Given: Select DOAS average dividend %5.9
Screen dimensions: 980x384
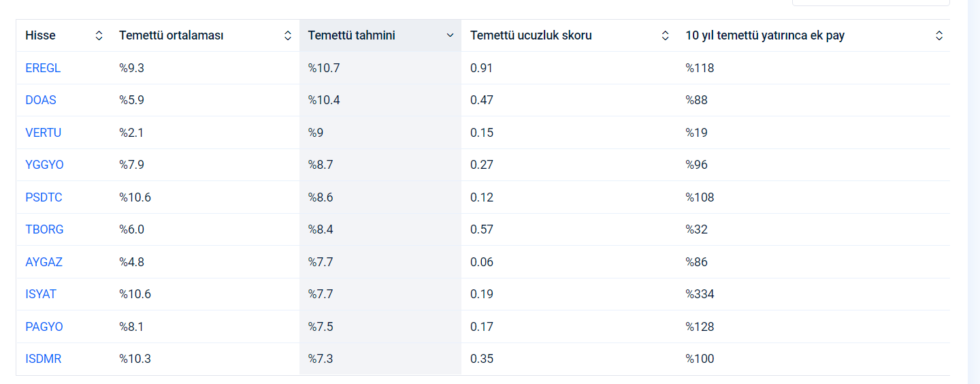Looking at the screenshot, I should pos(132,100).
